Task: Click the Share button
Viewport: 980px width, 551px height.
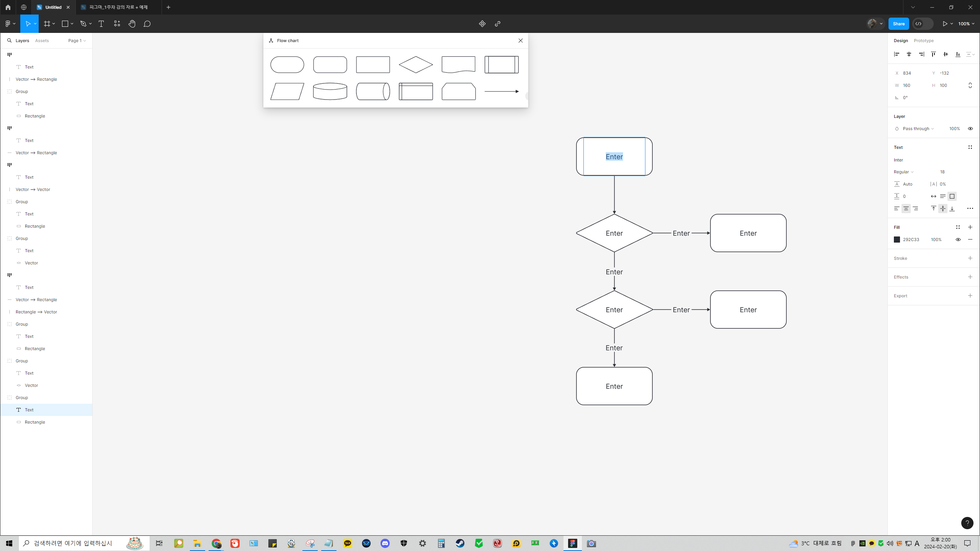Action: [898, 24]
